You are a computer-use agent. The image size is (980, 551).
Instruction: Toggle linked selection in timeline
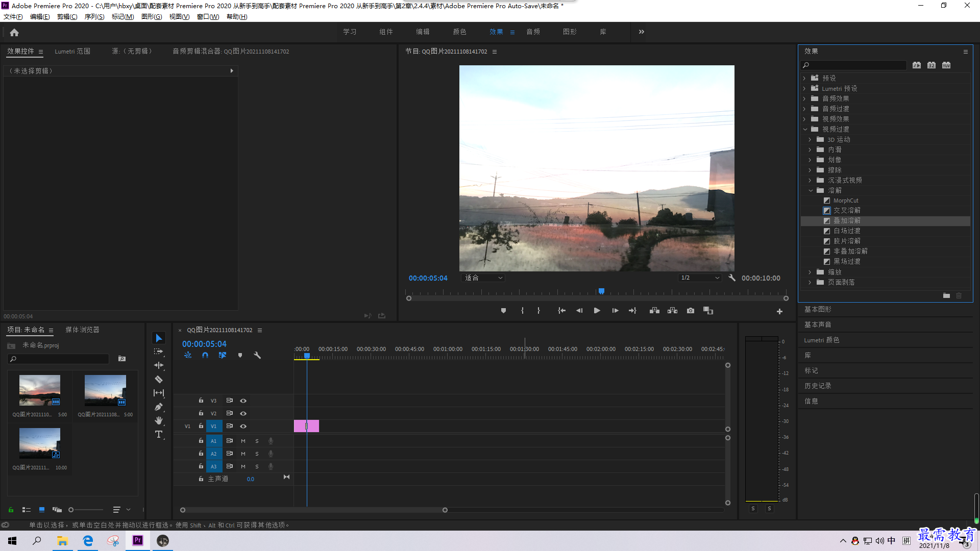pos(223,355)
